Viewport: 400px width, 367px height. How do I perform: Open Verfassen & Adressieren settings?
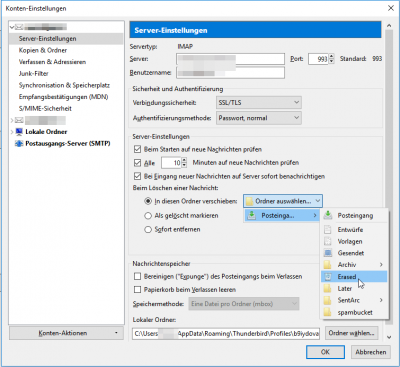tap(52, 62)
